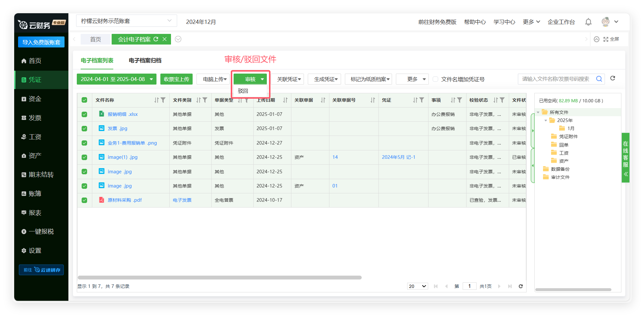This screenshot has width=644, height=315.
Task: Uncheck the 原材料采购.pdf row
Action: [85, 200]
